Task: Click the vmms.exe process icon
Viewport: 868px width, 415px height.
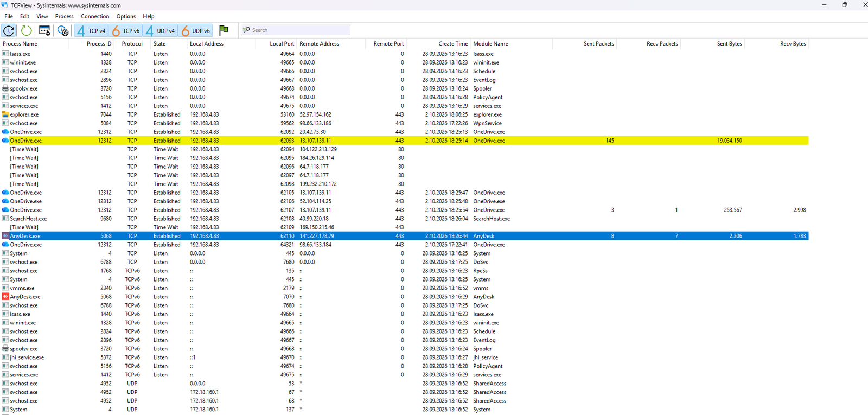Action: 5,288
